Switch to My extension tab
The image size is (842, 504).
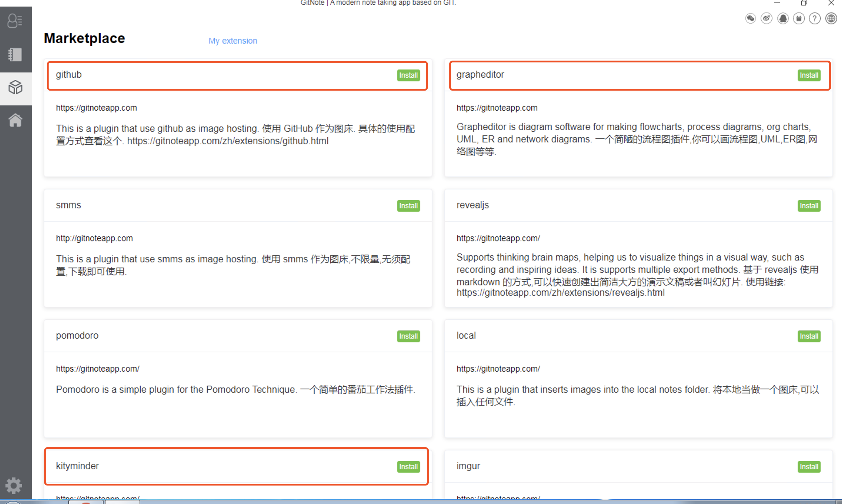point(233,41)
